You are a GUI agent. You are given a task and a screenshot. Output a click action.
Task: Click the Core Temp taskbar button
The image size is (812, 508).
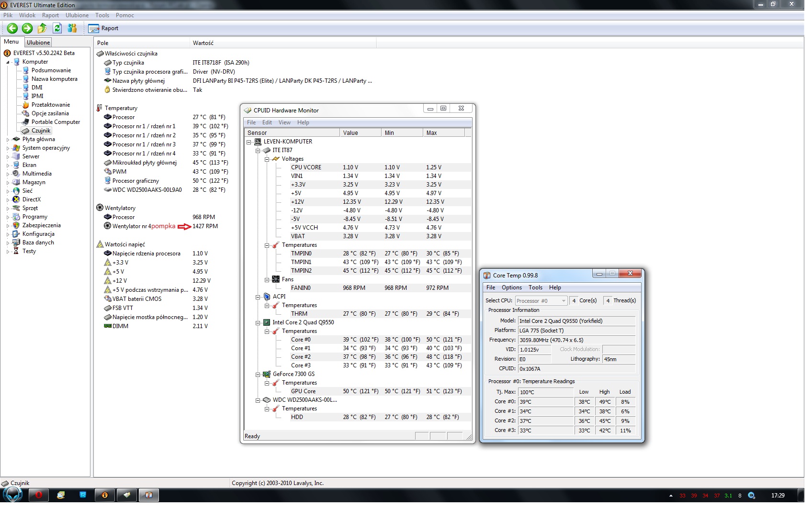(149, 495)
